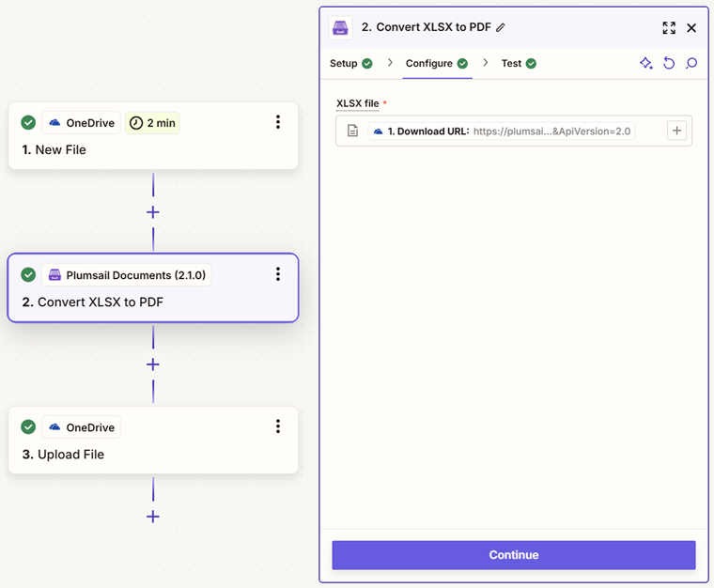Viewport: 714px width, 588px height.
Task: Expand the step panel to full screen
Action: 669,28
